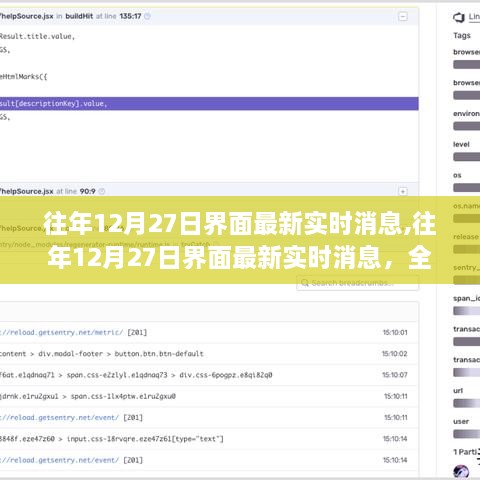Collapse the buildHit stack frame with the minus button
The image size is (480, 480).
pos(403,16)
